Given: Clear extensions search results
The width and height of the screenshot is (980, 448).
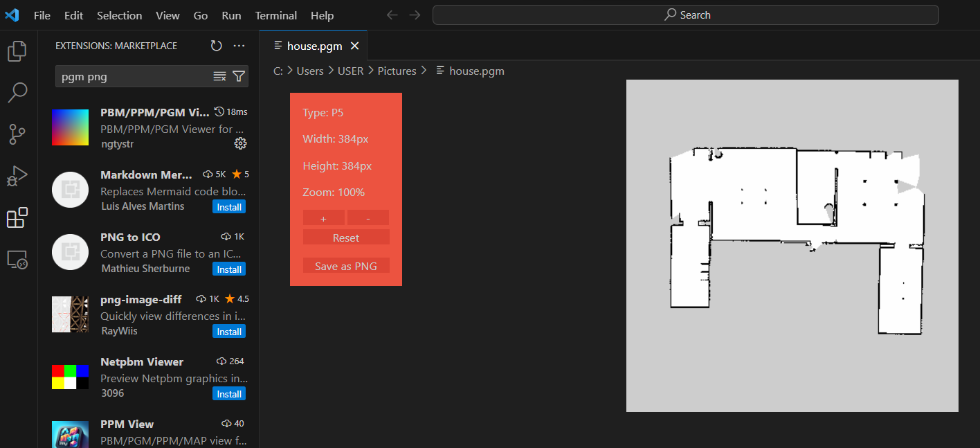Looking at the screenshot, I should (219, 76).
